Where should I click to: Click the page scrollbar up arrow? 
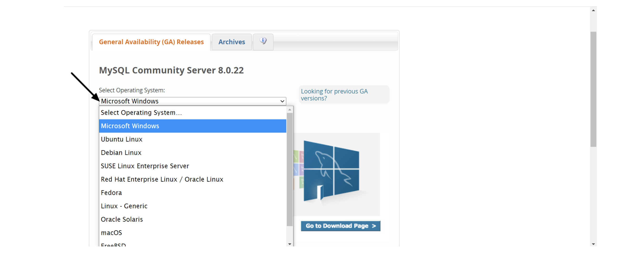coord(593,11)
